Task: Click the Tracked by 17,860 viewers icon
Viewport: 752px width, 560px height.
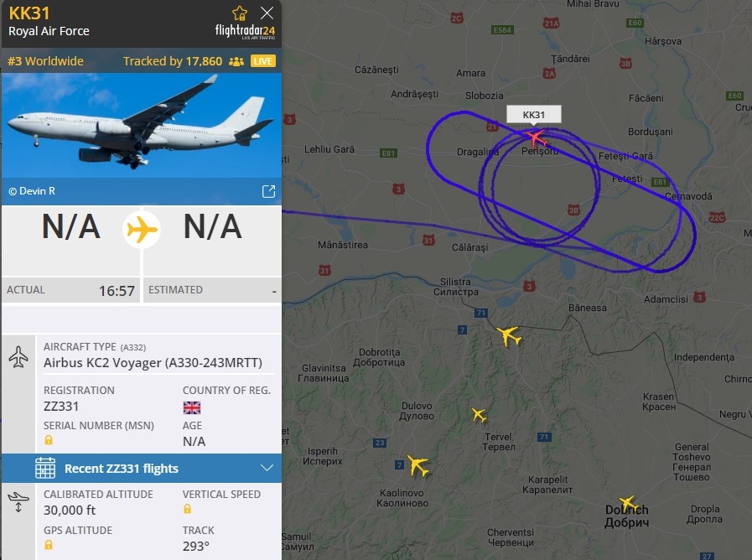Action: pyautogui.click(x=236, y=61)
